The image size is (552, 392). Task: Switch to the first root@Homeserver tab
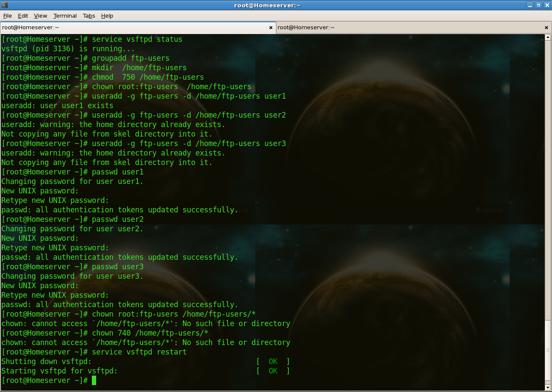[x=138, y=28]
